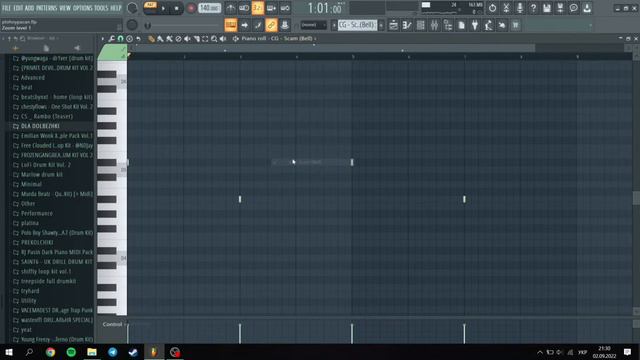Click the arrow before the pattern name
The image size is (640, 360).
pos(334,25)
